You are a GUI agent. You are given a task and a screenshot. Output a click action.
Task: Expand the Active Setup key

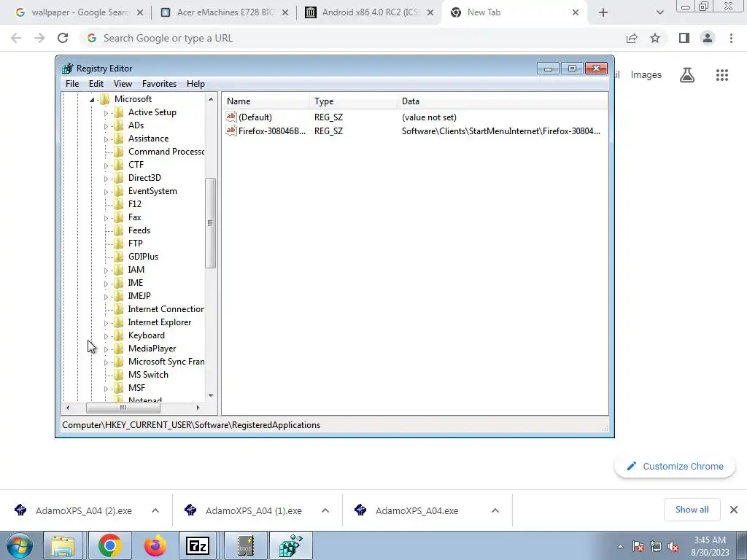tap(106, 113)
